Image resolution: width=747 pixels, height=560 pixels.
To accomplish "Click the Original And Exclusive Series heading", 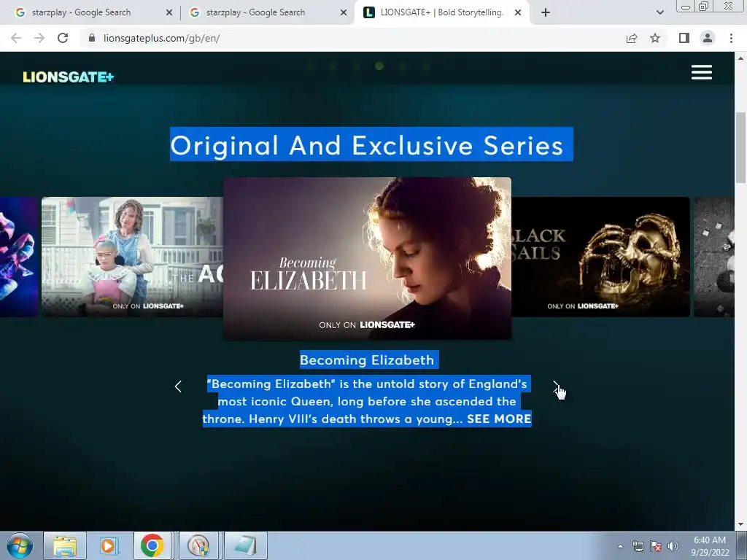I will (368, 145).
